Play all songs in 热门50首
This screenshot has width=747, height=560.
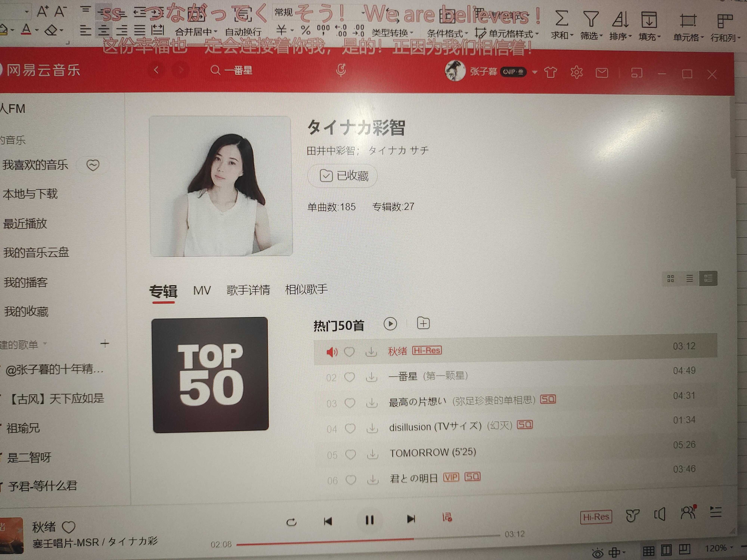pyautogui.click(x=390, y=324)
